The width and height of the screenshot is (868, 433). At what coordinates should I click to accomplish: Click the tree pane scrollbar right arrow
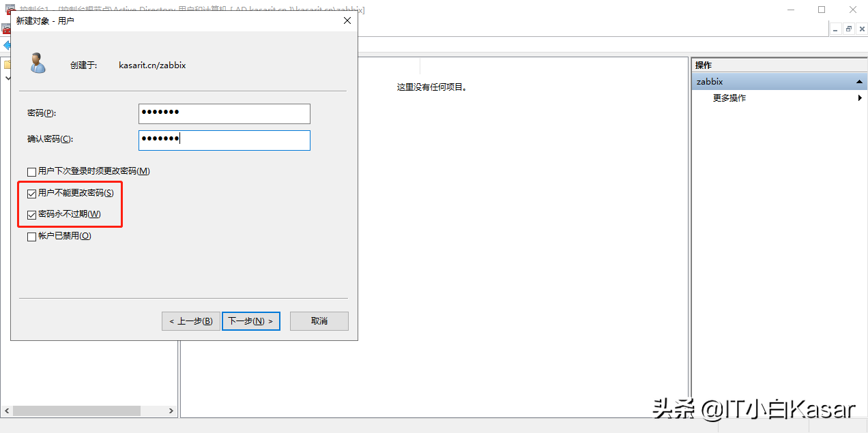pyautogui.click(x=171, y=411)
